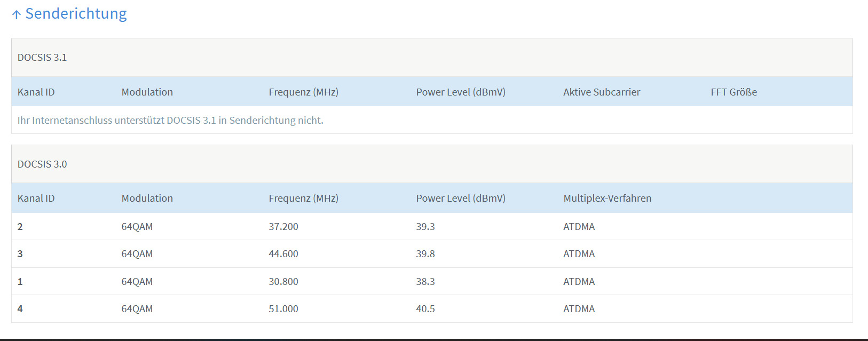Click Modulation header in DOCSIS 3.0 table
The width and height of the screenshot is (868, 341).
pyautogui.click(x=147, y=199)
